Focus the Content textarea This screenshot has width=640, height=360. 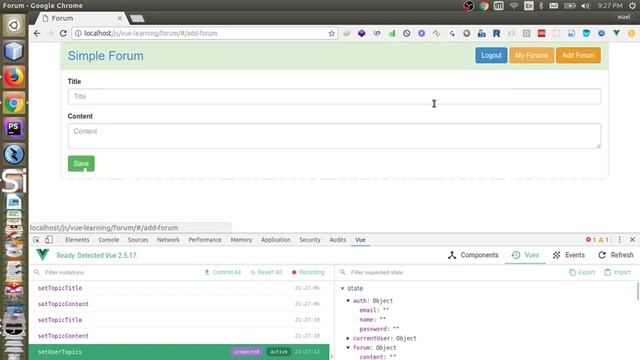(x=334, y=136)
